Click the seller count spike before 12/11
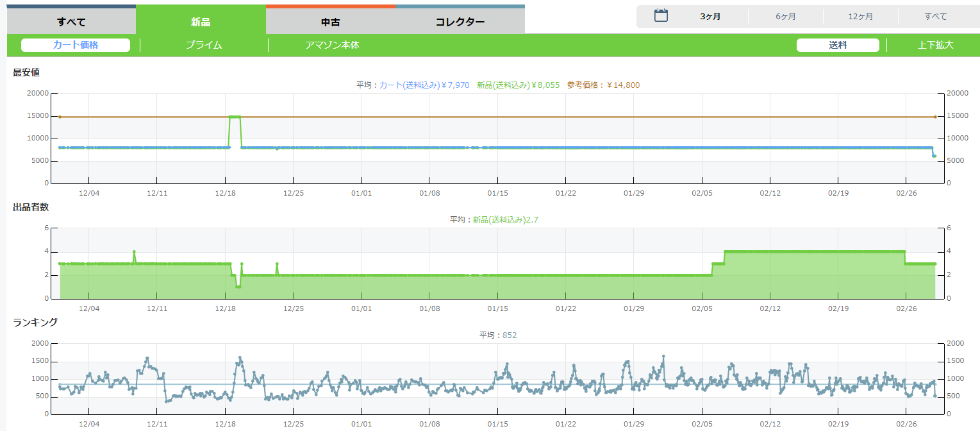This screenshot has width=980, height=431. click(x=134, y=252)
